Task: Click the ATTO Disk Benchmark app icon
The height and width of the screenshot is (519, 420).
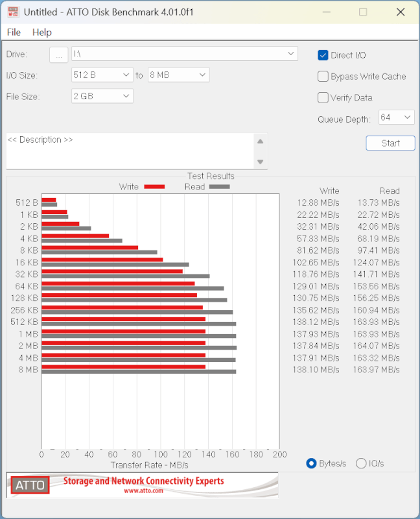Action: 13,12
